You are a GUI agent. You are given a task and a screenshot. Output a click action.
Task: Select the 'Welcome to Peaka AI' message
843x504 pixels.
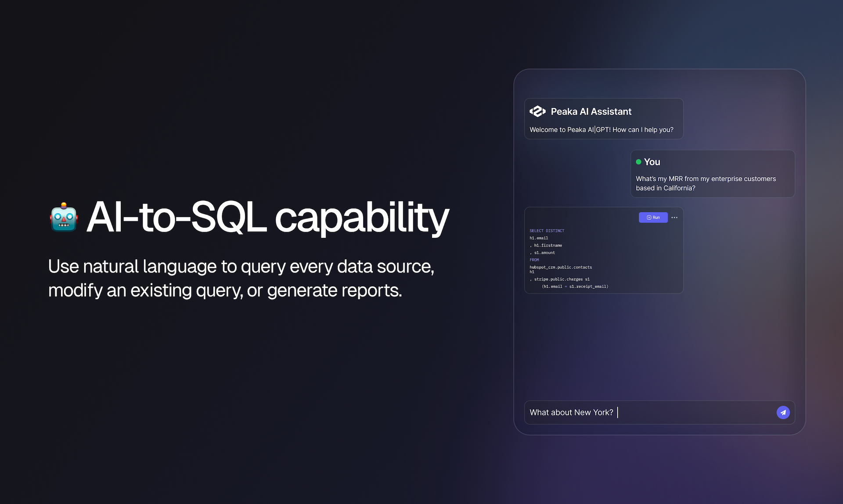[601, 130]
